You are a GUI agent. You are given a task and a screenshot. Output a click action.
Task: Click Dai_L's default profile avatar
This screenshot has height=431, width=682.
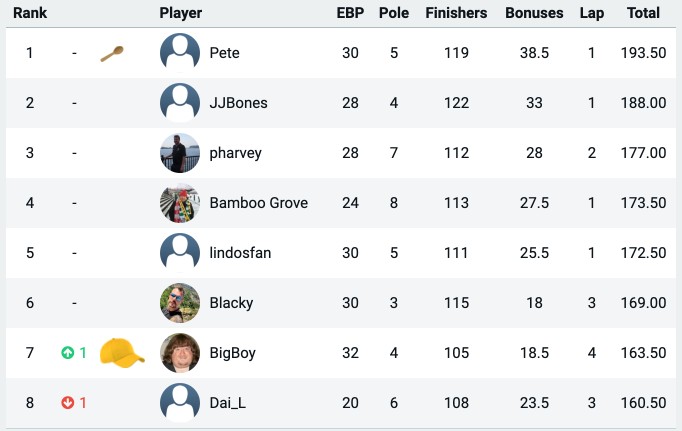coord(180,403)
